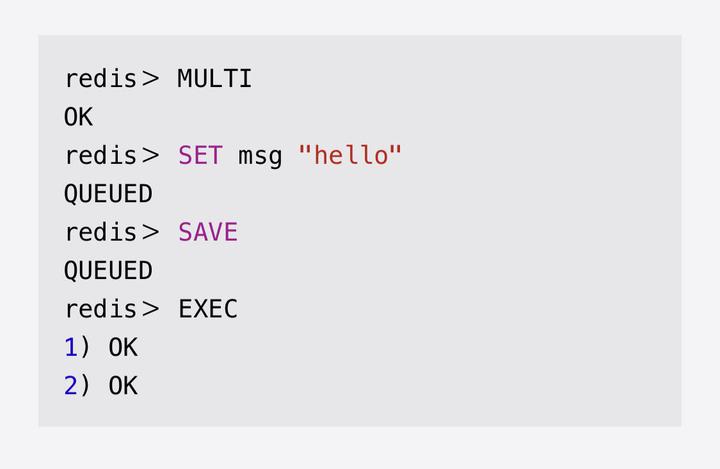Click the redis prompt before MULTI
Screen dimensions: 720x469
[100, 79]
